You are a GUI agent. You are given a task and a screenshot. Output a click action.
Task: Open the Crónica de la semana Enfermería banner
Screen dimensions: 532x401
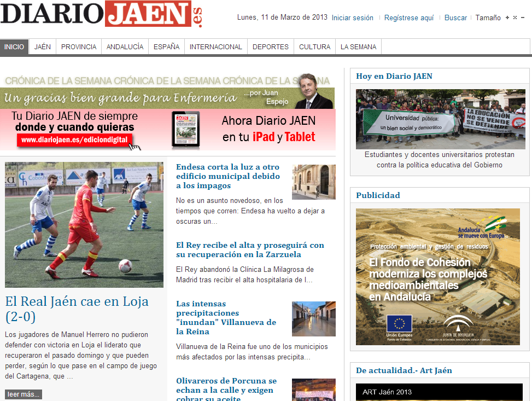pos(167,91)
